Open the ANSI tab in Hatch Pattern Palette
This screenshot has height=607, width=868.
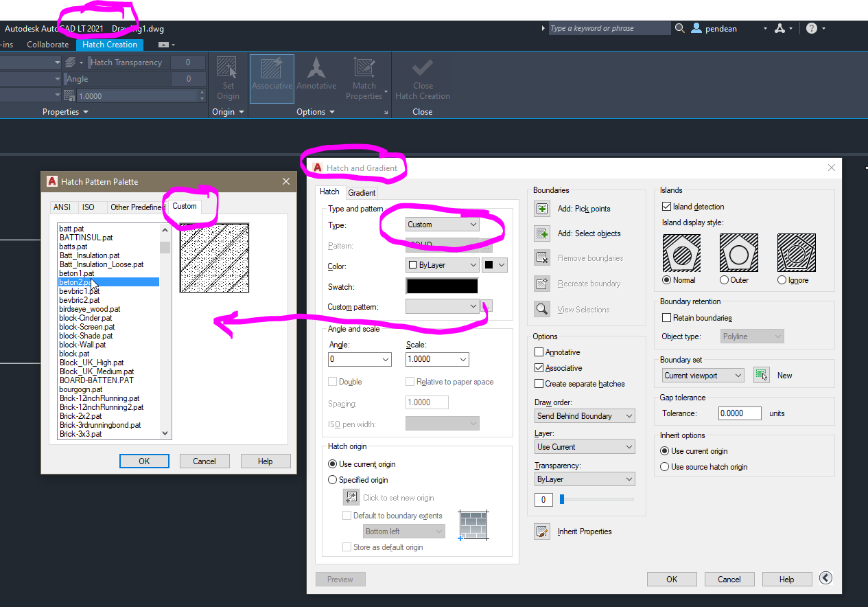pos(62,206)
